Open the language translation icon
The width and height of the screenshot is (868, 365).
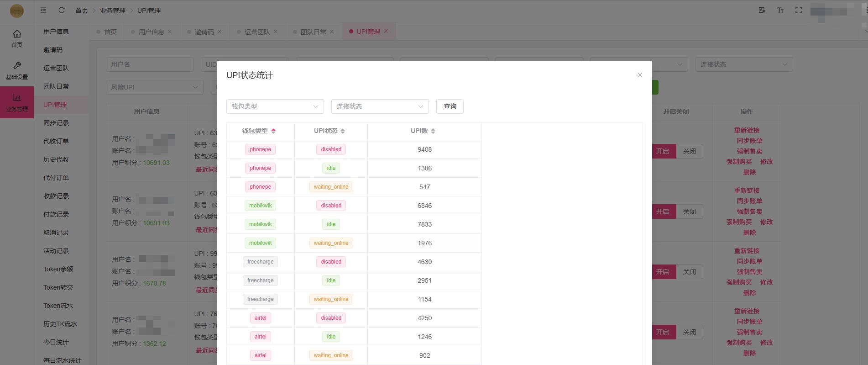tap(762, 10)
